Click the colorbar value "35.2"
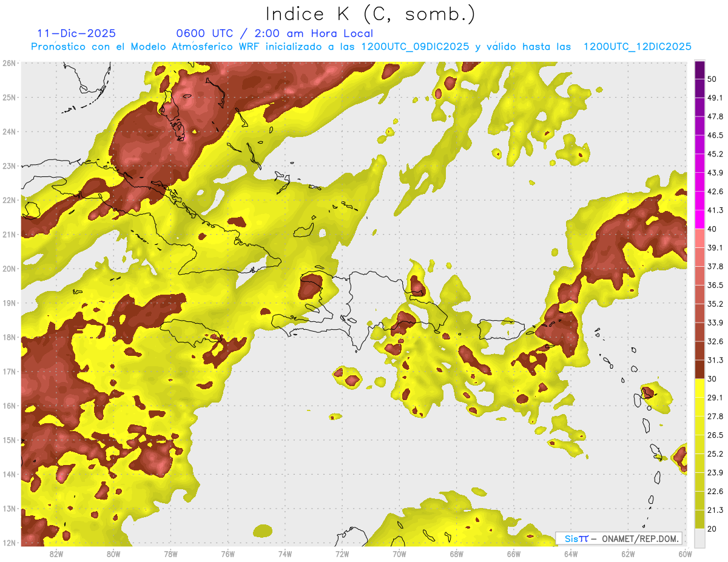This screenshot has height=562, width=728. coord(715,304)
